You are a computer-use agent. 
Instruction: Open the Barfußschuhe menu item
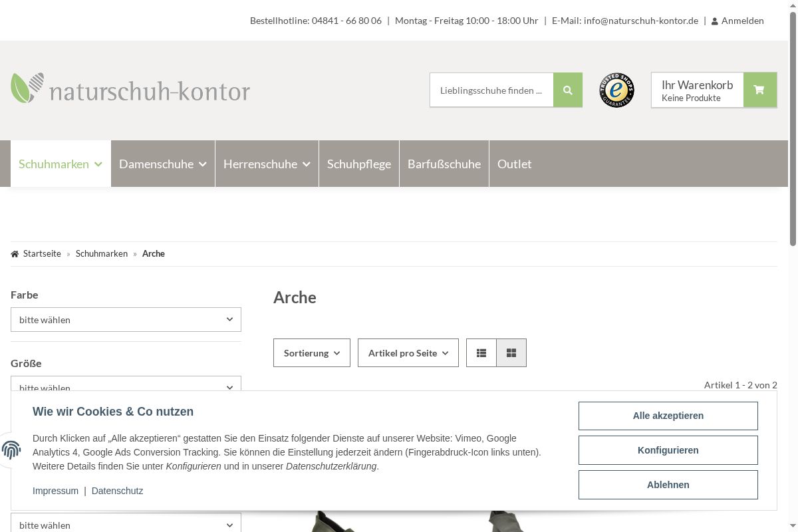coord(444,164)
